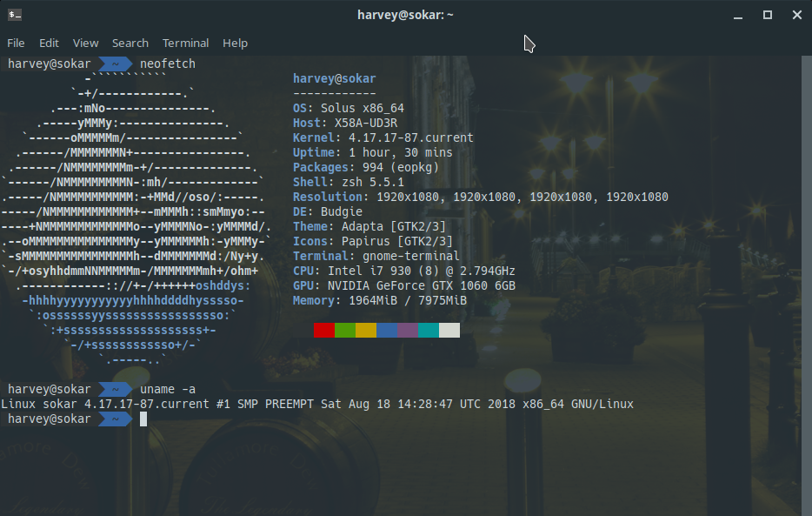812x516 pixels.
Task: Click the Resolution 1920x1080 line
Action: point(481,197)
